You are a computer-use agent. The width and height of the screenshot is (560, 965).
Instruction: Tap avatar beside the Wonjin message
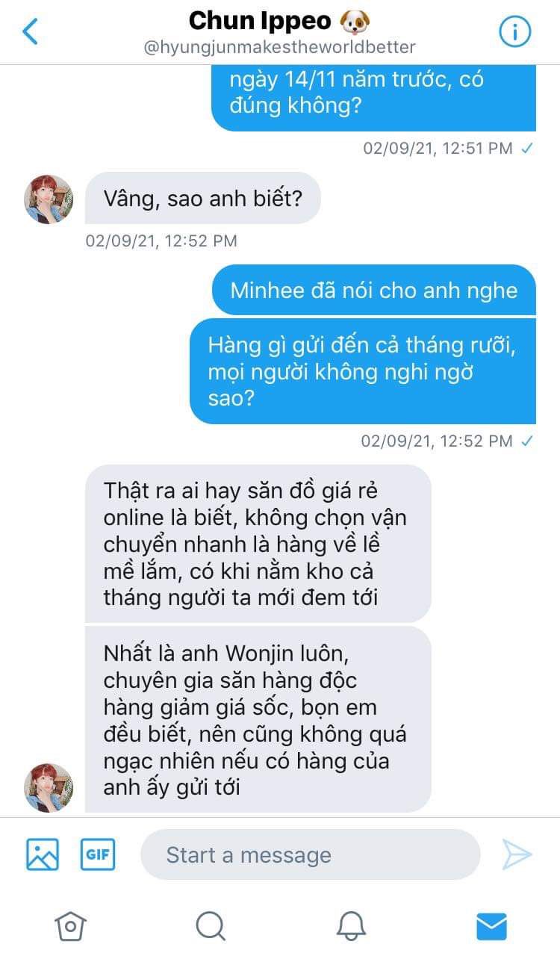(x=49, y=787)
